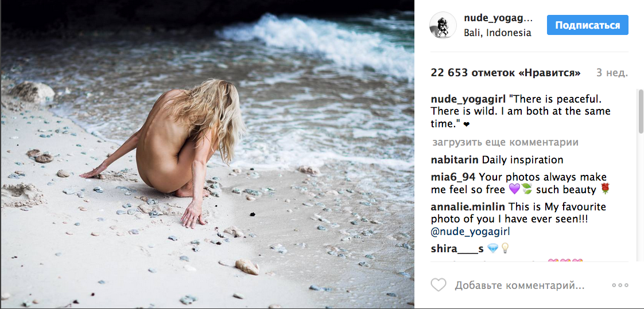
Task: Click the heart like icon
Action: pos(439,285)
